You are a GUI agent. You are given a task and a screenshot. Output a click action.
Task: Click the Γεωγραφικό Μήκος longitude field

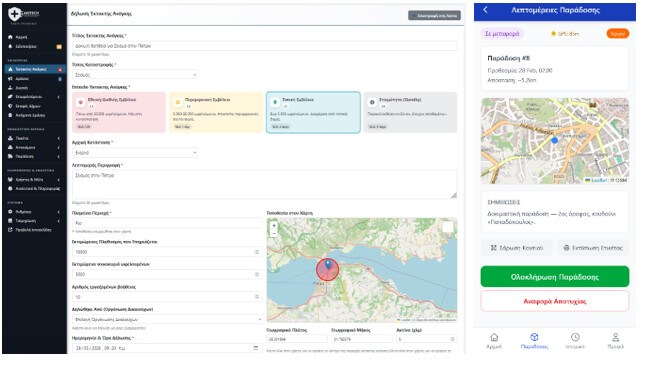pos(361,339)
